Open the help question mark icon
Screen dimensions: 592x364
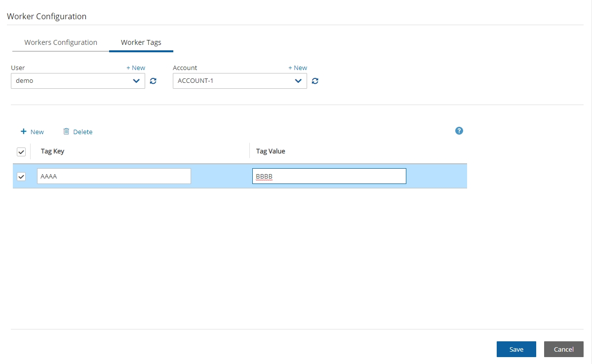(x=459, y=131)
